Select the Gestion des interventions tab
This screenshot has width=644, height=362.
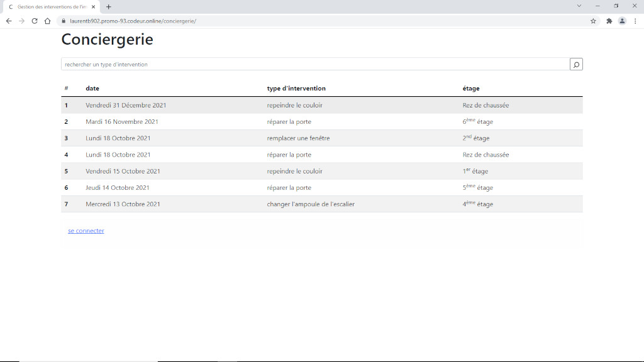point(50,7)
